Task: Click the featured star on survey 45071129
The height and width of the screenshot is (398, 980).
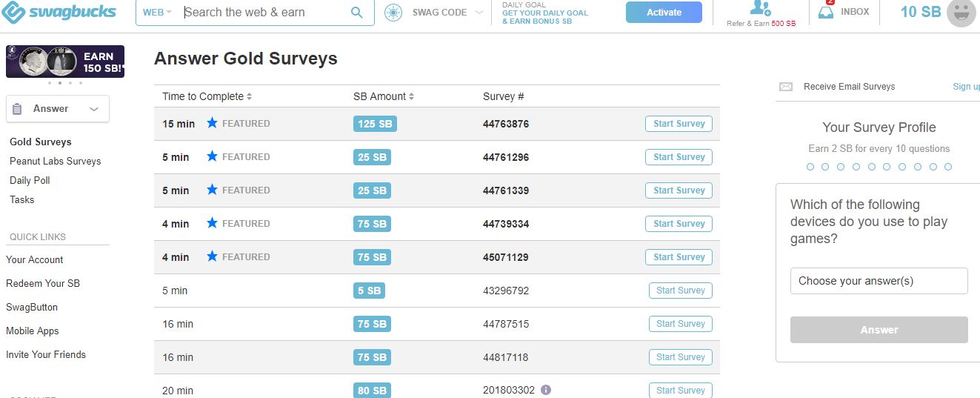Action: (x=212, y=256)
